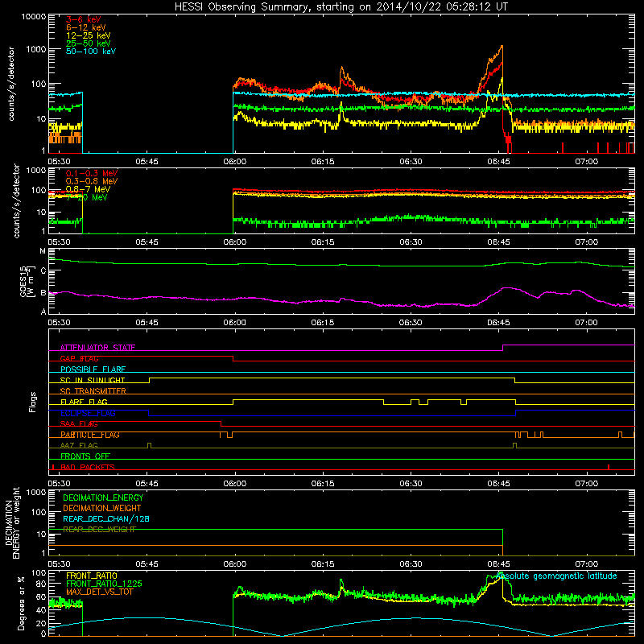The height and width of the screenshot is (644, 644).
Task: Click the 'A' tick on GOES axis
Action: click(x=43, y=312)
